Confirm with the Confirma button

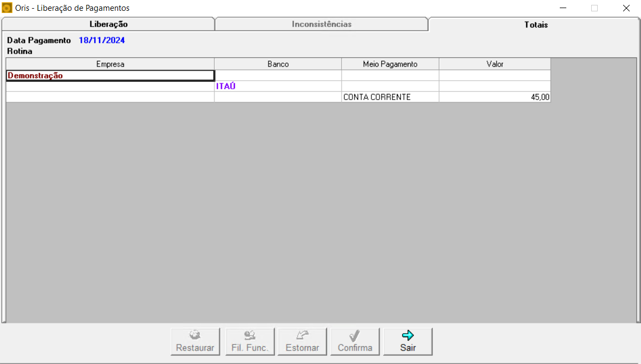pos(355,341)
